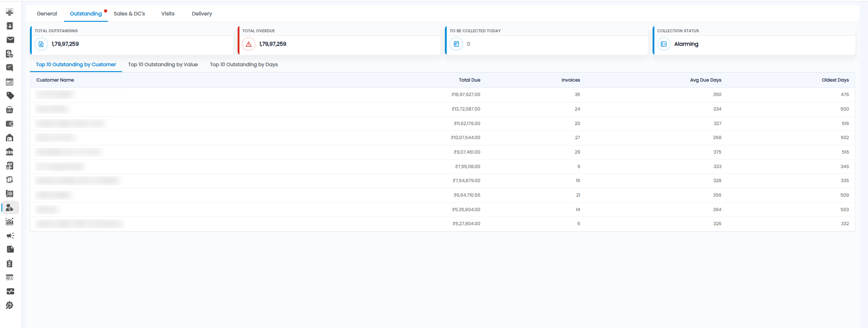Click the Collection Status icon
The image size is (868, 328).
click(x=664, y=44)
